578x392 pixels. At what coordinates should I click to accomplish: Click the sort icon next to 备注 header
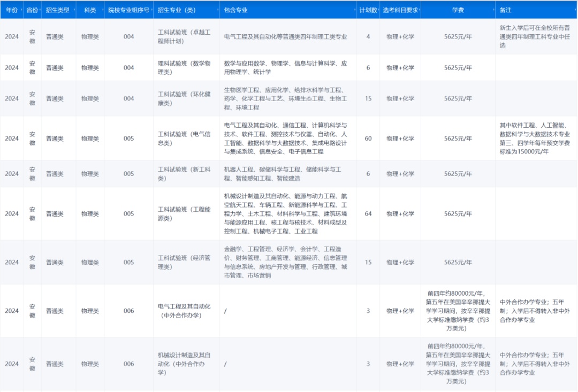[x=574, y=10]
